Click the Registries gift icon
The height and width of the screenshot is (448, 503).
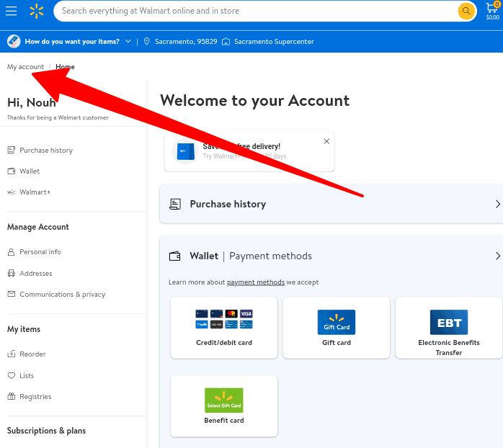click(x=12, y=396)
